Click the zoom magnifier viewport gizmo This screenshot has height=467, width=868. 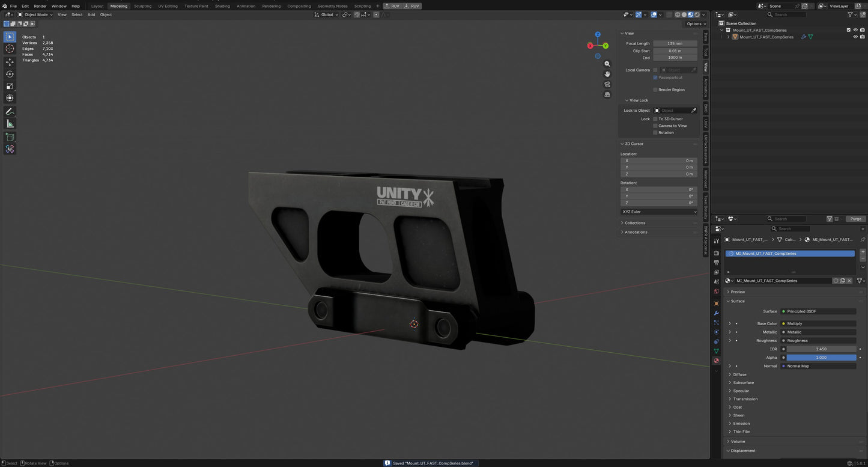607,64
